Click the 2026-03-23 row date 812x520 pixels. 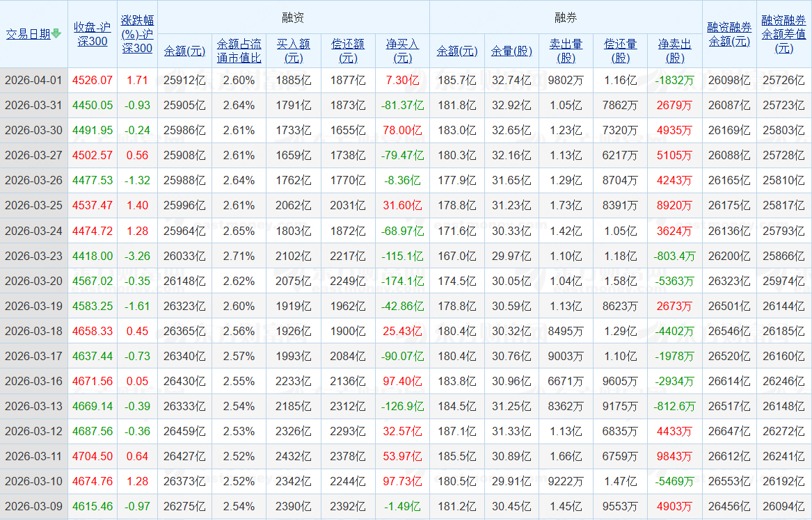pos(33,256)
